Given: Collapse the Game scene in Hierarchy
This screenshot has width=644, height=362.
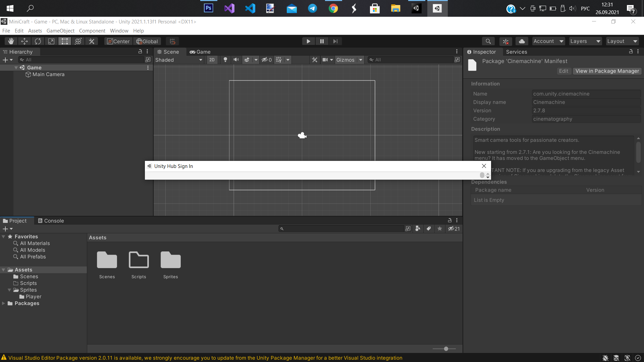Looking at the screenshot, I should [x=16, y=68].
